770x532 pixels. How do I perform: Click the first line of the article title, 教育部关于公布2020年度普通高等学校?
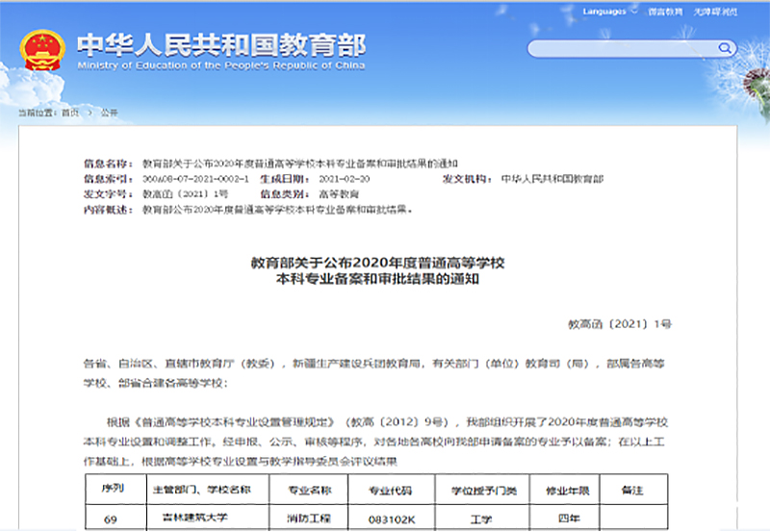[377, 263]
